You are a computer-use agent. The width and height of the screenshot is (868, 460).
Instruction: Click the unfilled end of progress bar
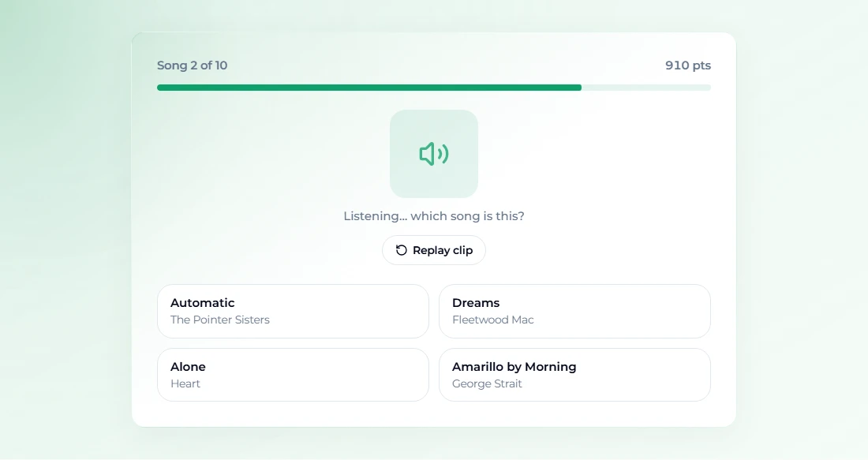click(x=646, y=88)
